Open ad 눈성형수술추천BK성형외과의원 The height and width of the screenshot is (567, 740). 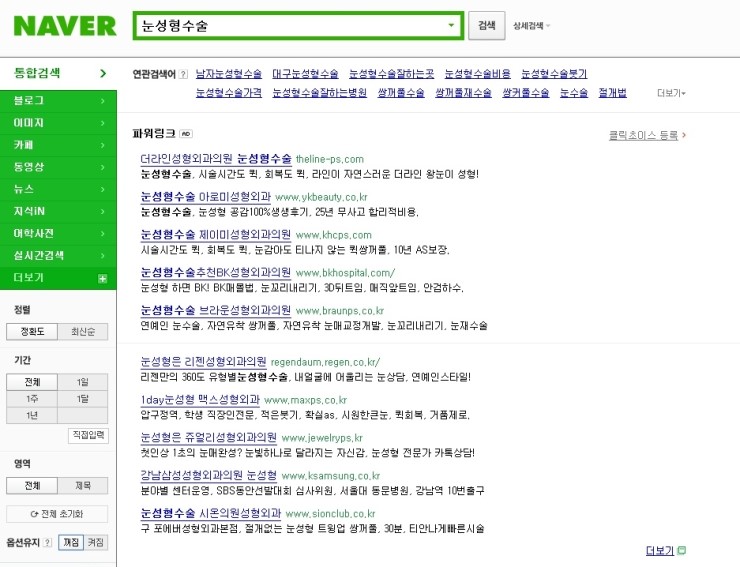point(216,272)
